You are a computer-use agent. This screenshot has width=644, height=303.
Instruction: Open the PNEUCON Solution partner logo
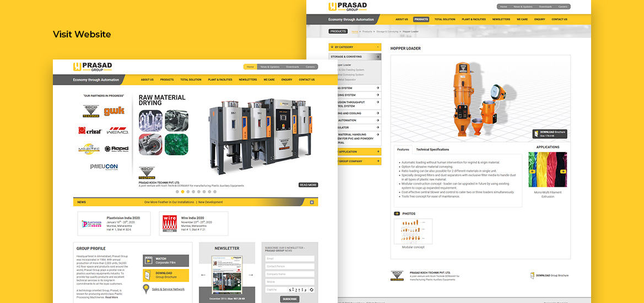pos(104,167)
